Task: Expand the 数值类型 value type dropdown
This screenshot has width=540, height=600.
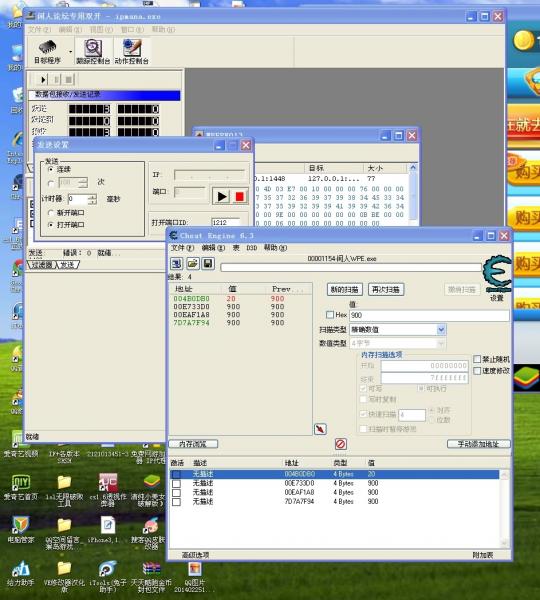Action: click(441, 344)
